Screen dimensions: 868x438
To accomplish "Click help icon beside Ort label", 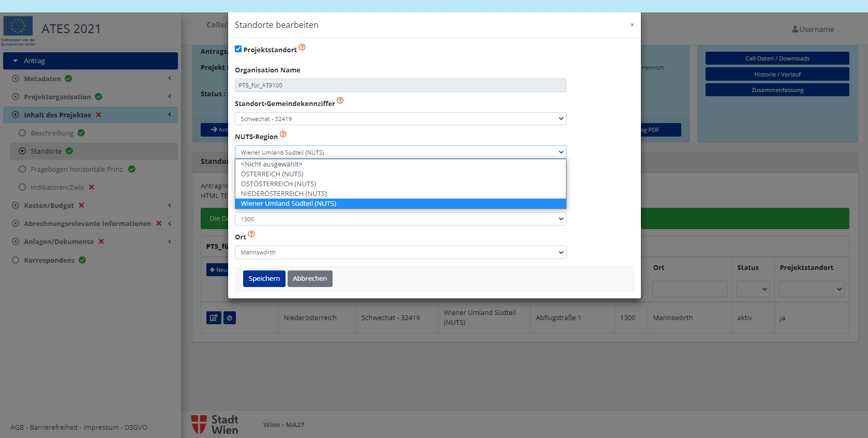I will (251, 234).
